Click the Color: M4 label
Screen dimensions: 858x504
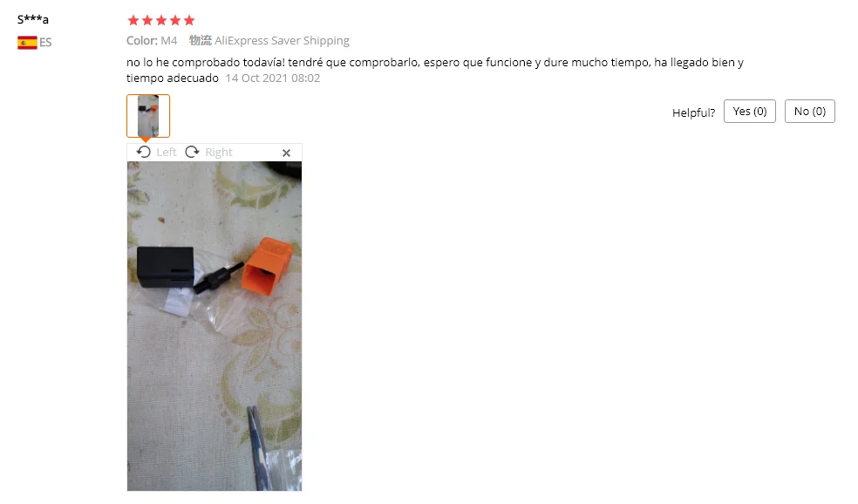tap(152, 40)
